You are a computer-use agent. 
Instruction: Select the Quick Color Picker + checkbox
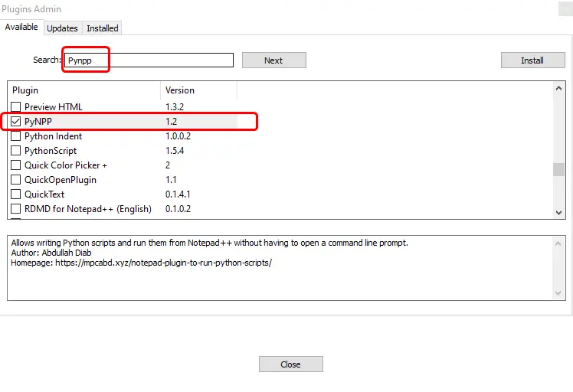[16, 165]
